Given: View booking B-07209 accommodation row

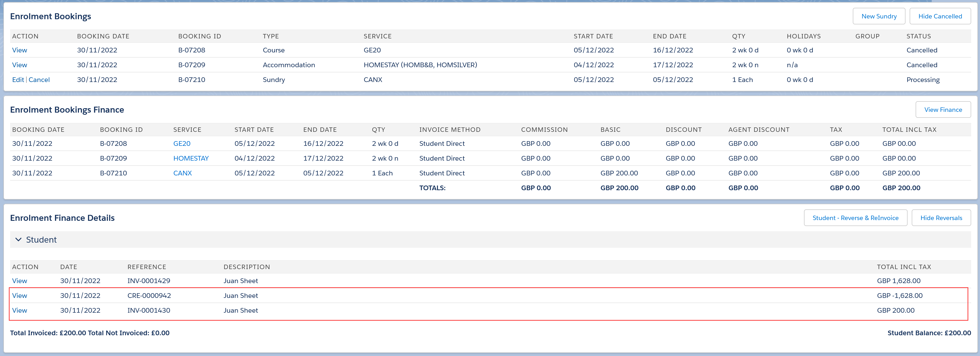Looking at the screenshot, I should pyautogui.click(x=19, y=65).
